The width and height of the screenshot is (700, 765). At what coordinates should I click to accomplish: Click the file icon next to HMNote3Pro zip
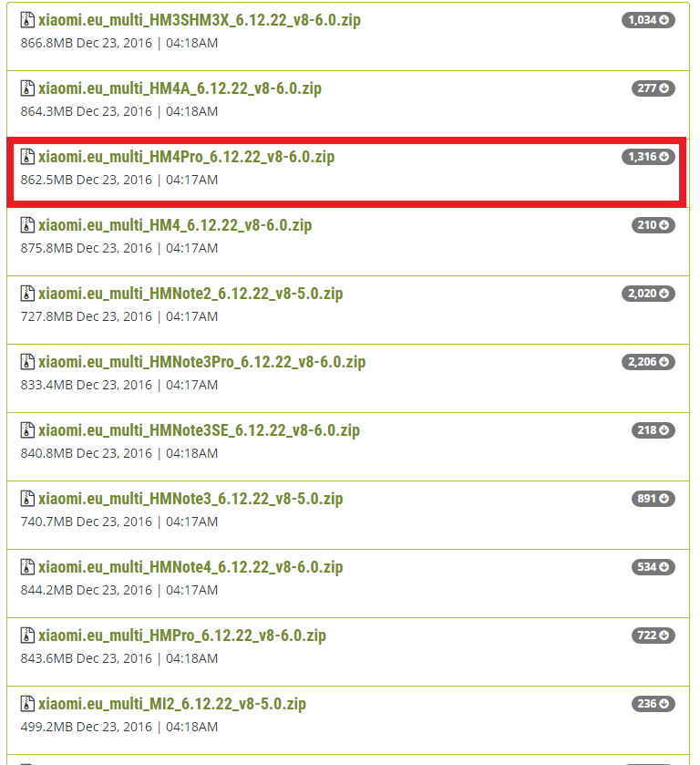(x=27, y=362)
